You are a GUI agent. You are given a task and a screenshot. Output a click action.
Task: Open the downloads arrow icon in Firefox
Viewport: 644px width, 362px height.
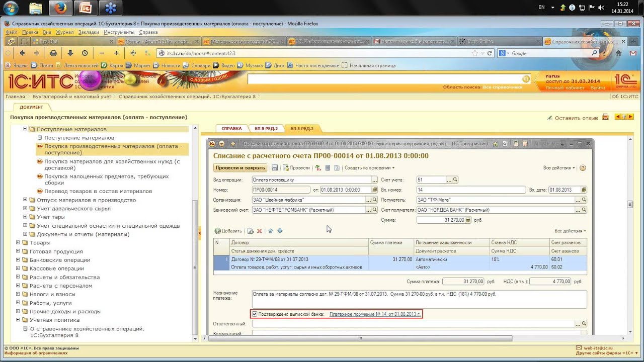tap(70, 53)
